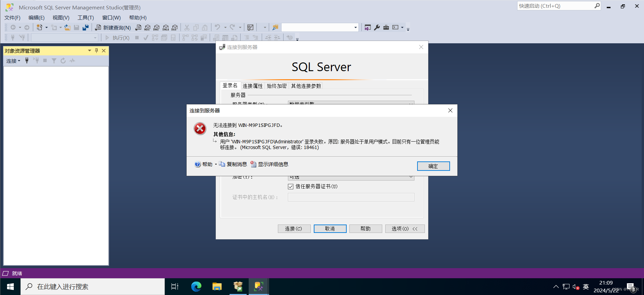Click Connect Object Explorer plug icon
The image size is (644, 295).
(x=27, y=61)
